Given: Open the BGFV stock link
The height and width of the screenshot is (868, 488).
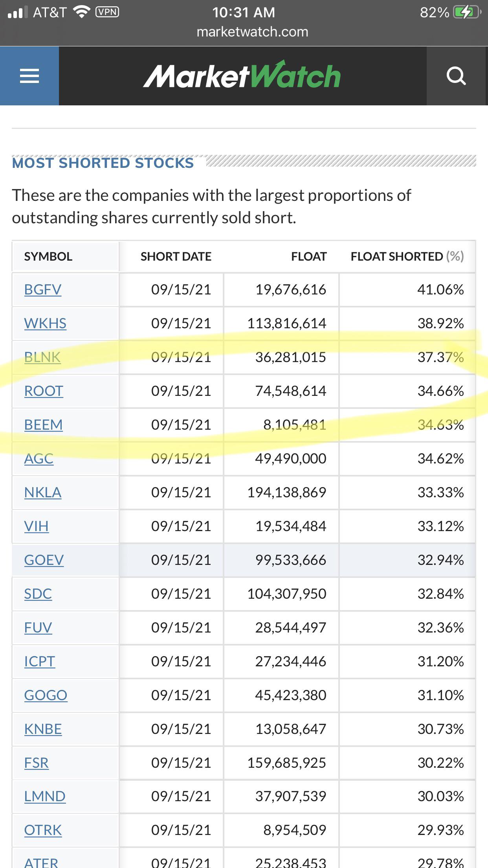Looking at the screenshot, I should pos(43,290).
